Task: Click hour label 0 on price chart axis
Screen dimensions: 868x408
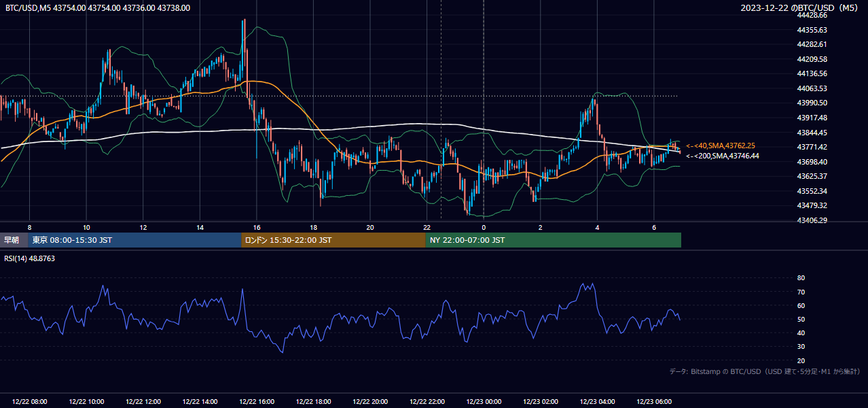Action: tap(484, 227)
